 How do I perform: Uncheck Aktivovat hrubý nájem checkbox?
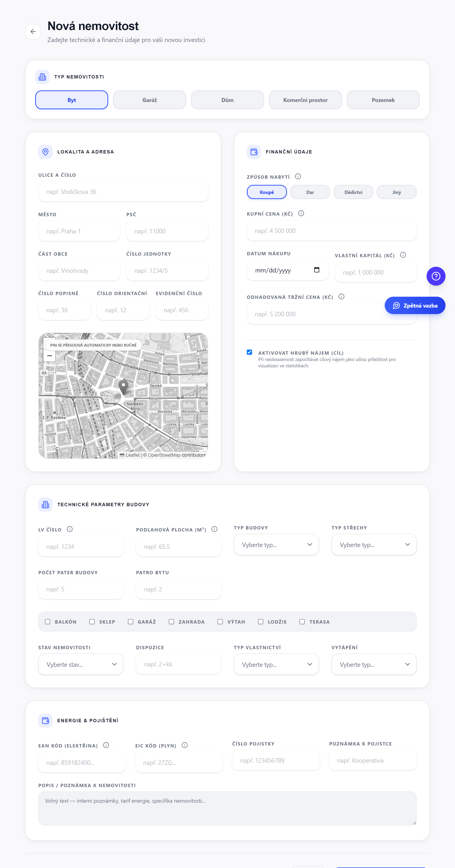250,352
